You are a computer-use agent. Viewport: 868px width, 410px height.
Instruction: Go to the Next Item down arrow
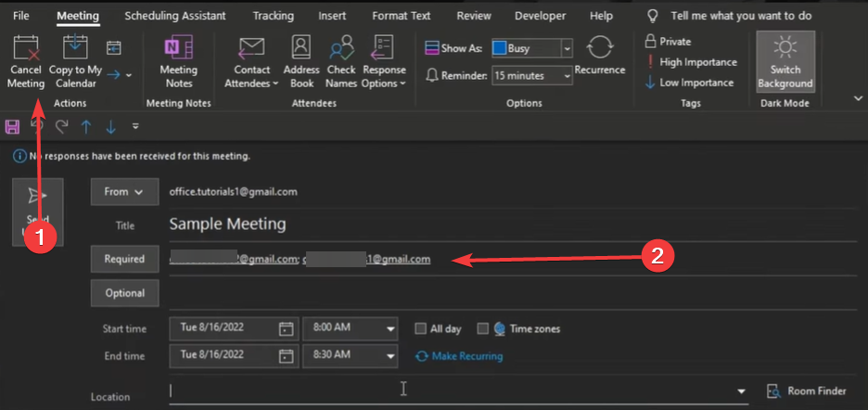tap(110, 127)
